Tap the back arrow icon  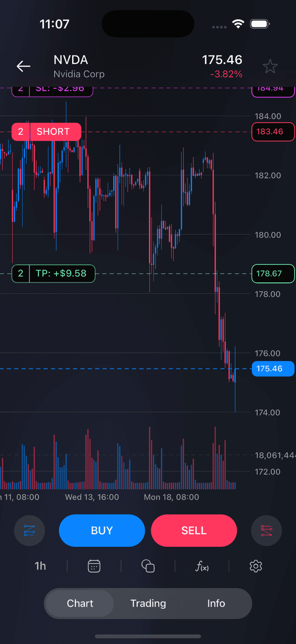click(x=24, y=66)
